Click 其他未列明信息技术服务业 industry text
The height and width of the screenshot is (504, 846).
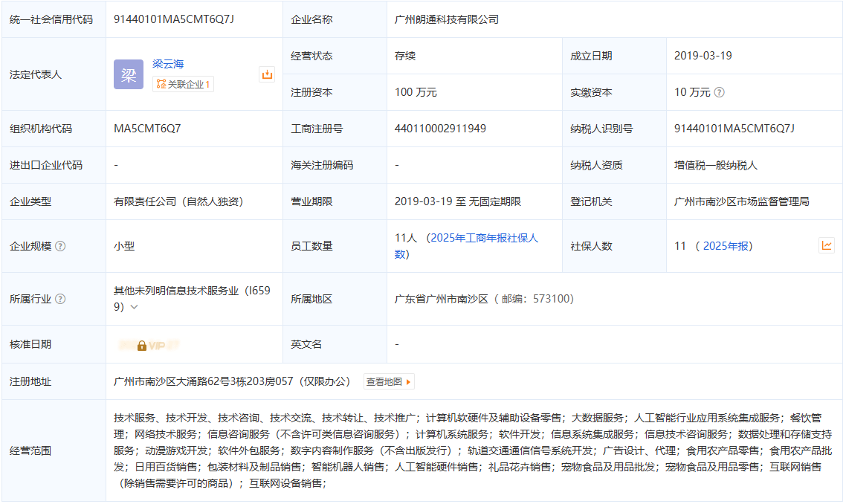tap(176, 291)
